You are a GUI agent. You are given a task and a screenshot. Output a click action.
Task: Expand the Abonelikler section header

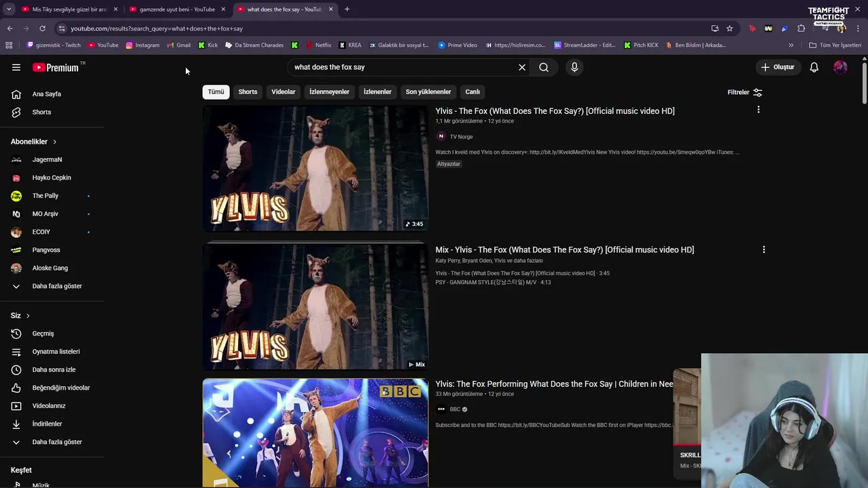[x=34, y=142]
